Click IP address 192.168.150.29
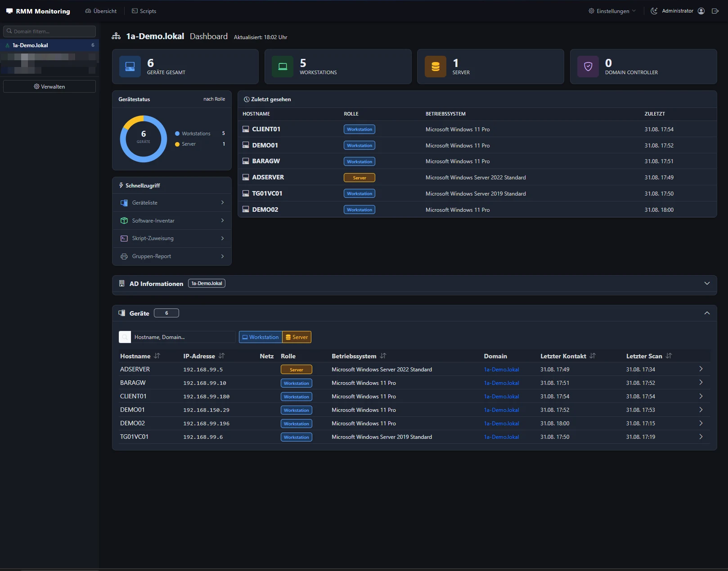The width and height of the screenshot is (728, 571). (206, 410)
